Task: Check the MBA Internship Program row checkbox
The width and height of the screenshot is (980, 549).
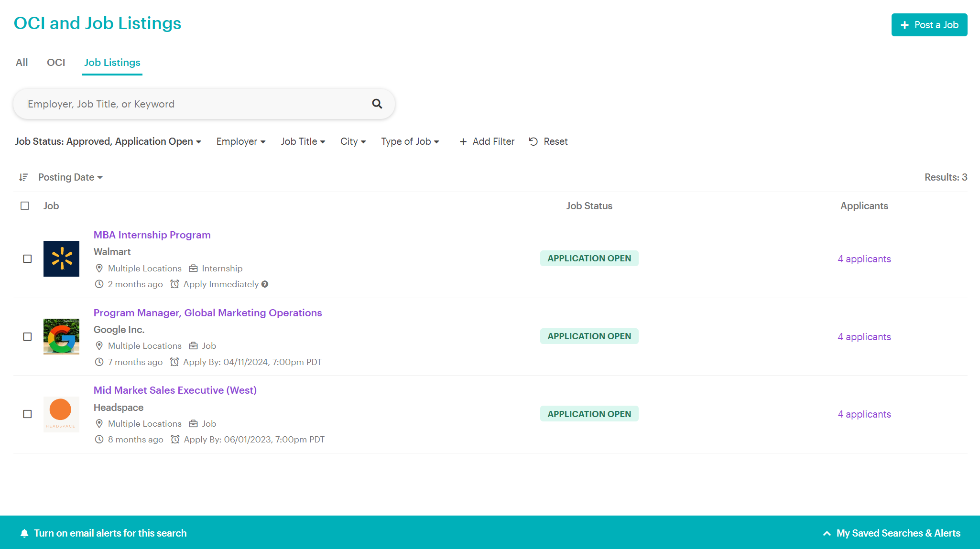Action: pos(27,258)
